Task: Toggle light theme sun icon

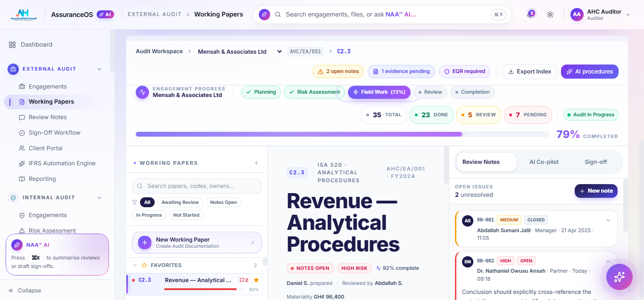Action: tap(550, 15)
